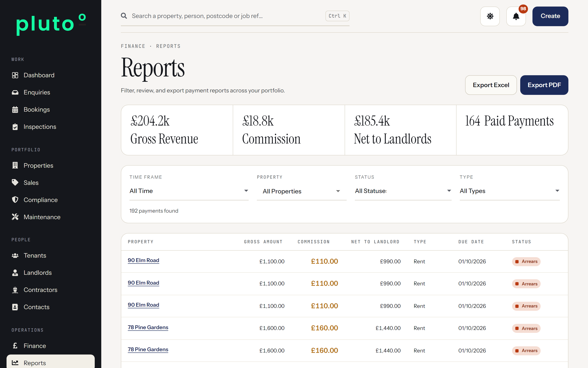Open Compliance section in sidebar
The width and height of the screenshot is (588, 368).
click(x=51, y=200)
